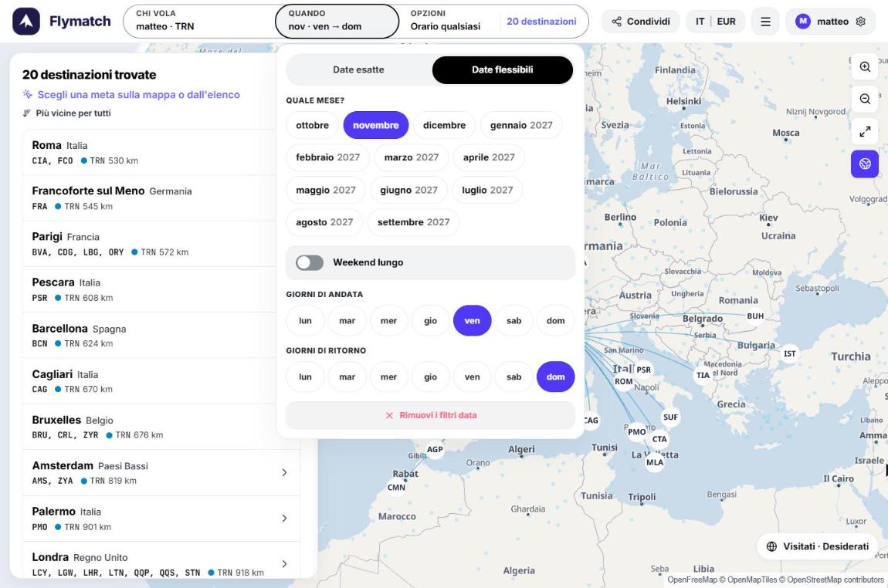Click the BUH marker near Romania
Viewport: 888px width, 588px height.
point(755,316)
